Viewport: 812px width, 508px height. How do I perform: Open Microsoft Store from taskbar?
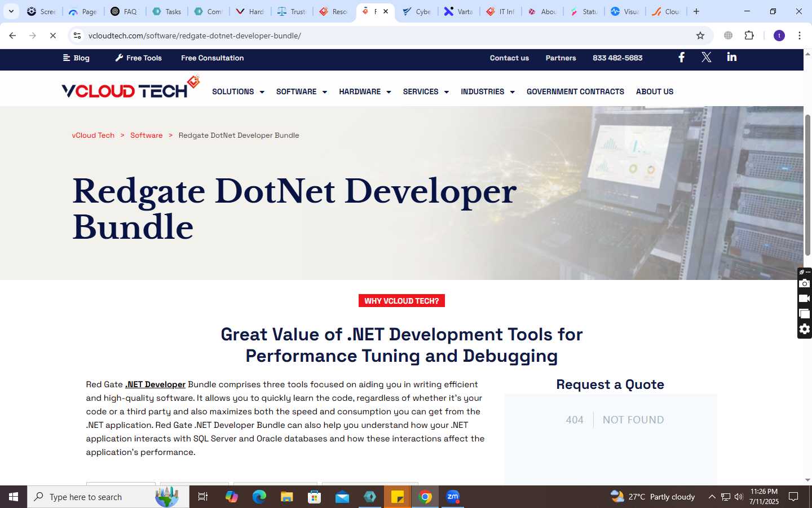point(315,497)
